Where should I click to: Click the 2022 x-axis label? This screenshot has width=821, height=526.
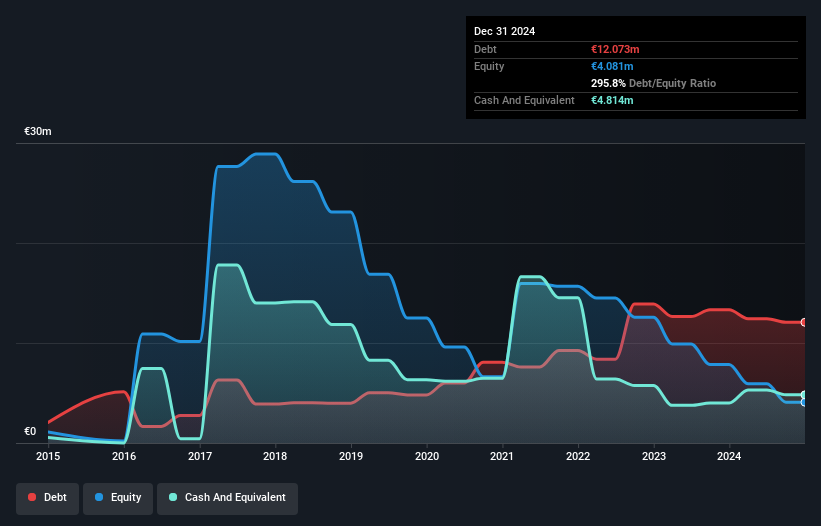578,456
